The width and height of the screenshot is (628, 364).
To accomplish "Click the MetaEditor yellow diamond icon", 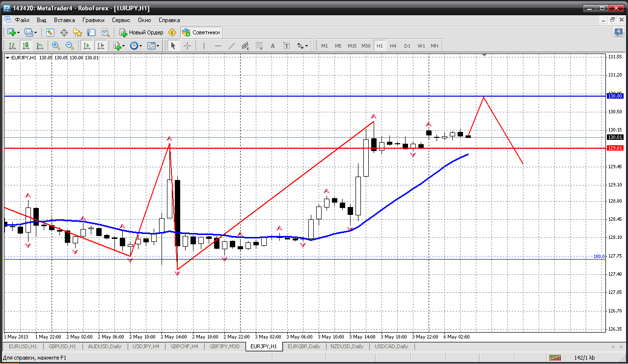I will (172, 32).
